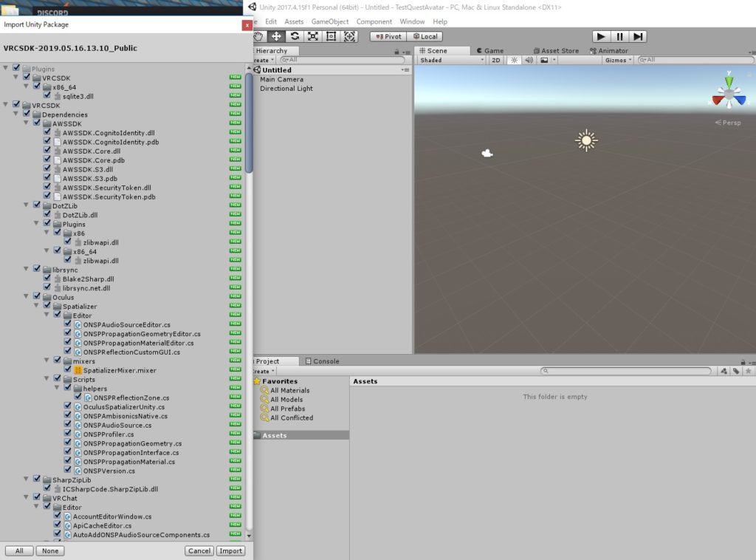Click the Step forward playback button
Screen dimensions: 756x560
click(x=639, y=36)
